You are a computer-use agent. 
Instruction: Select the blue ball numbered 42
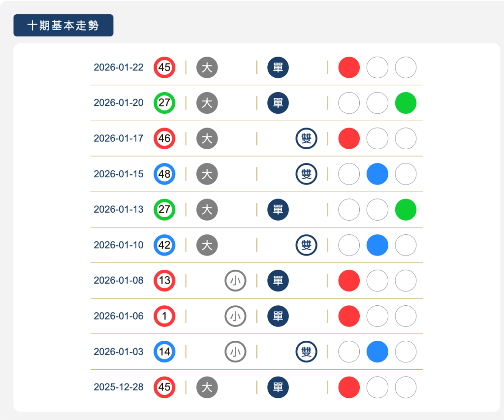165,245
